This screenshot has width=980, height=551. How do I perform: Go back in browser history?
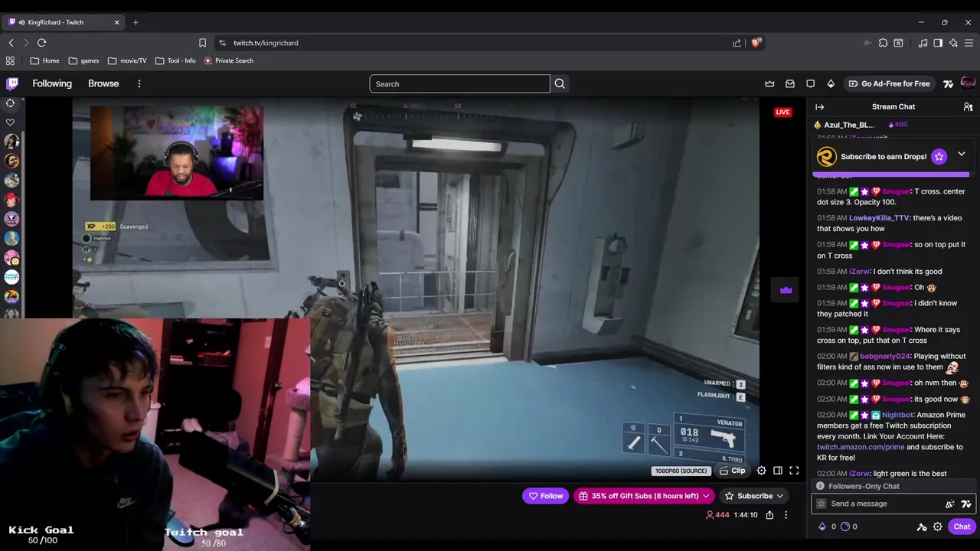(11, 43)
